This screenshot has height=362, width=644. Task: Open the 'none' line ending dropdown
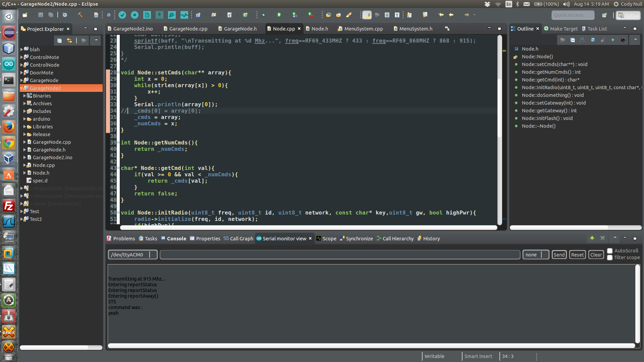point(536,255)
